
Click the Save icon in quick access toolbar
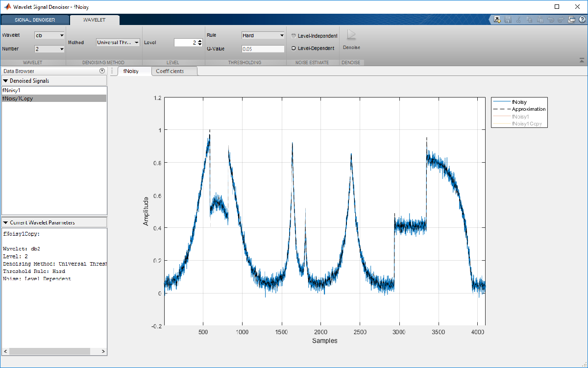coord(508,20)
